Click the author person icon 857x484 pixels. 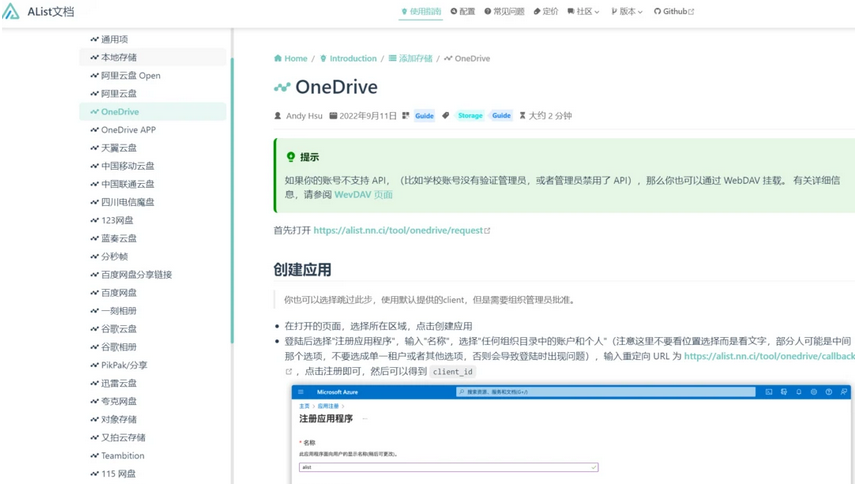[x=278, y=116]
